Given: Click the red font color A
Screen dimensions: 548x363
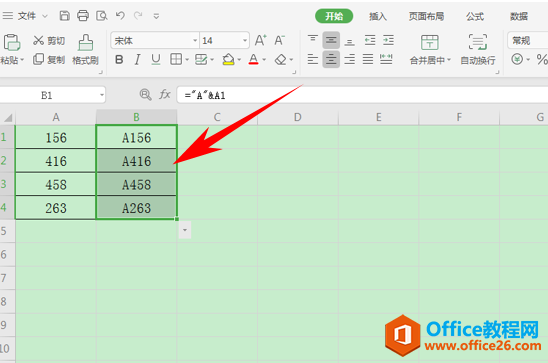Looking at the screenshot, I should tap(253, 59).
